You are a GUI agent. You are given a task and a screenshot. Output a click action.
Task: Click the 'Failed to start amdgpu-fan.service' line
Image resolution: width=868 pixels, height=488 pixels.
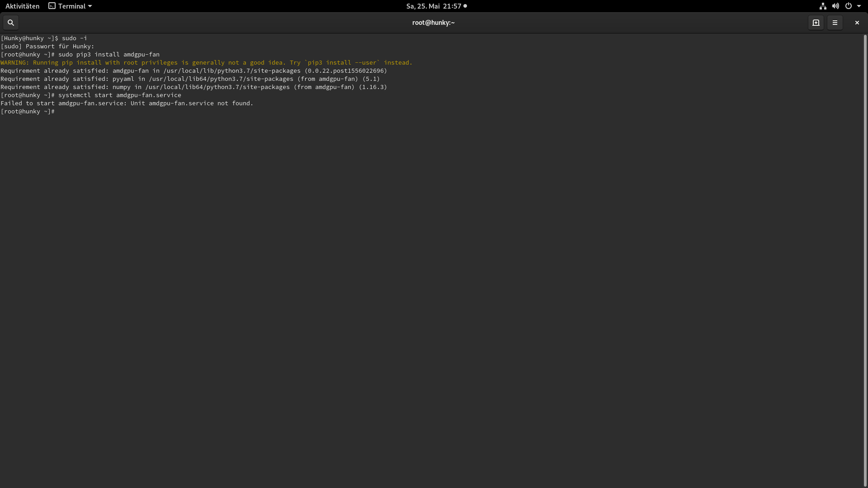tap(127, 103)
